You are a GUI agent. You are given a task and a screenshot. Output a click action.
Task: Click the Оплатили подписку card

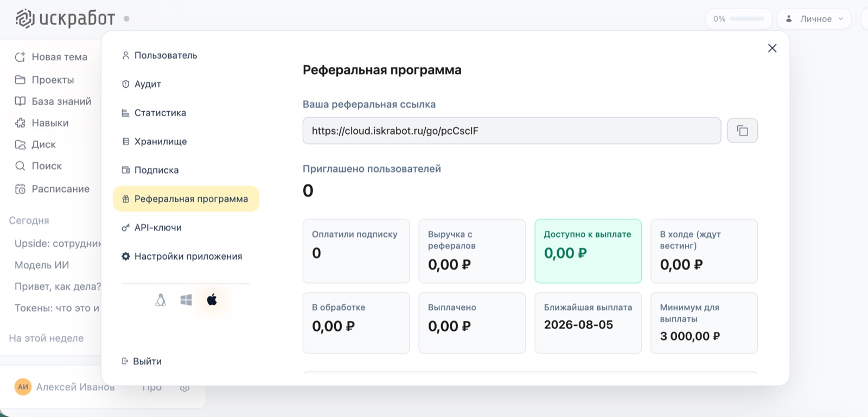(356, 251)
